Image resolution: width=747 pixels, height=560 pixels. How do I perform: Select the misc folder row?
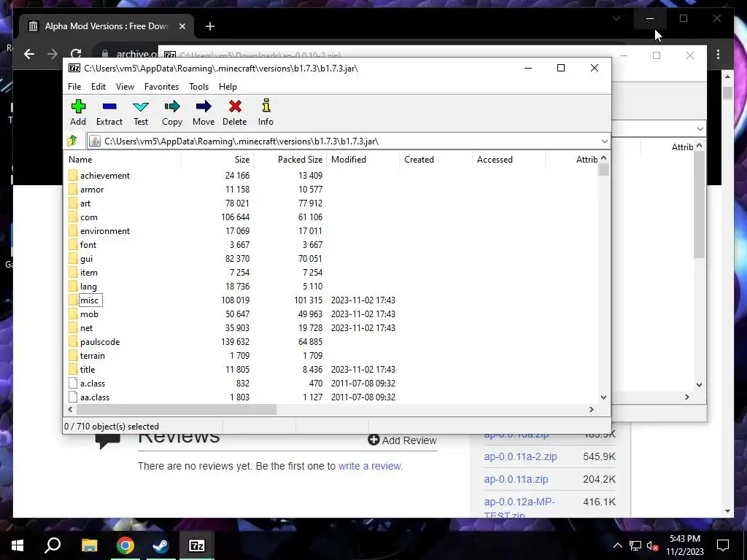coord(330,300)
